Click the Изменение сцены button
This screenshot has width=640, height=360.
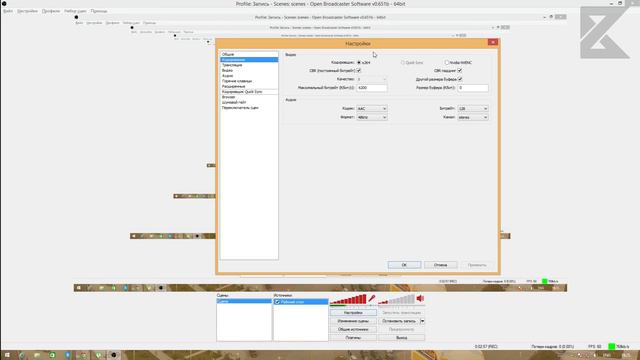pyautogui.click(x=353, y=321)
